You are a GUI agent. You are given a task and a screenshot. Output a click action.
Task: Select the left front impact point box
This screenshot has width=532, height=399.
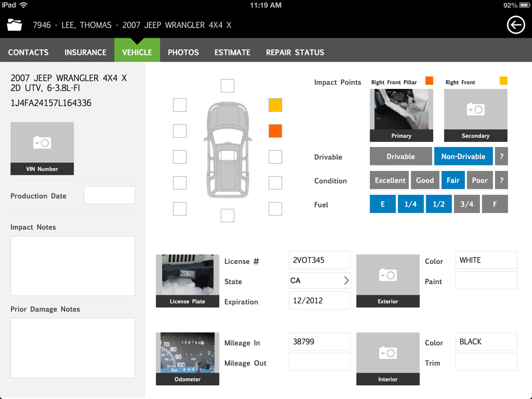pos(179,105)
